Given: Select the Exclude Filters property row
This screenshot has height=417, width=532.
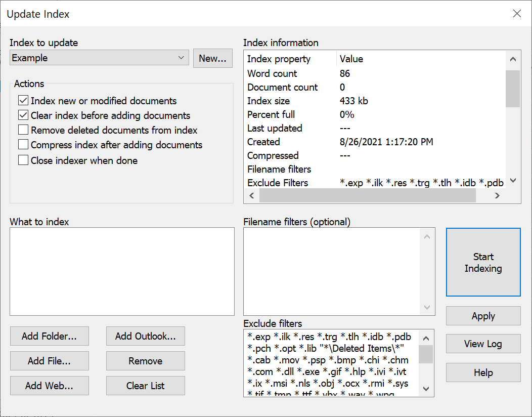Looking at the screenshot, I should pos(375,183).
